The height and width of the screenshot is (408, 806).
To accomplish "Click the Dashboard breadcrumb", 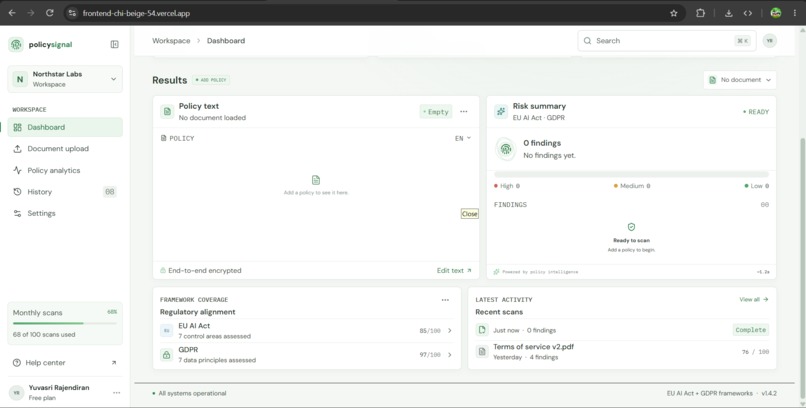I will (x=226, y=41).
